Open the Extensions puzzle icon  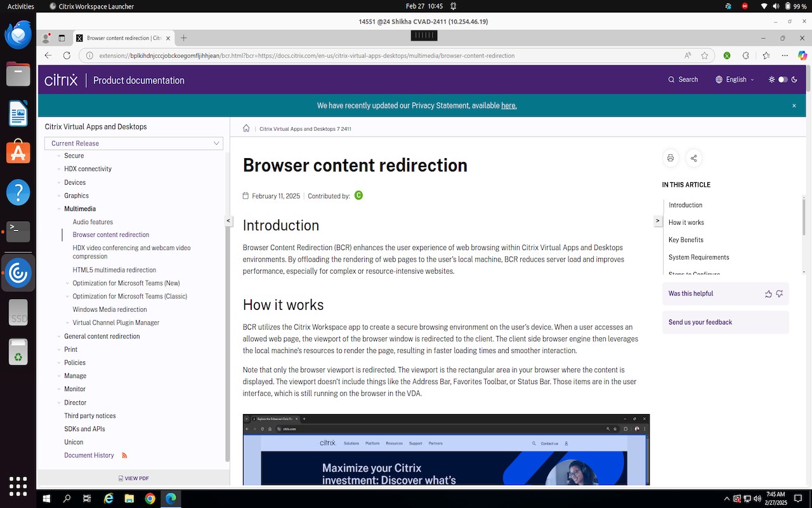coord(746,55)
